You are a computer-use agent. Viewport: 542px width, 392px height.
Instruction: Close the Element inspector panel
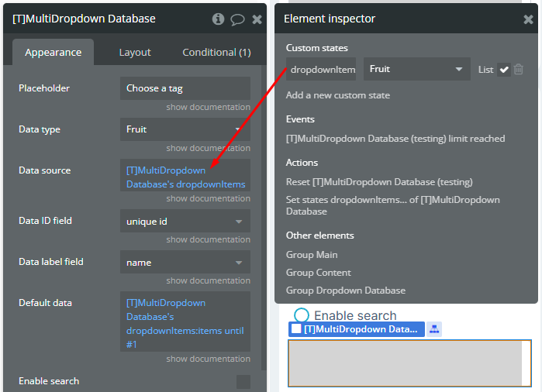528,19
